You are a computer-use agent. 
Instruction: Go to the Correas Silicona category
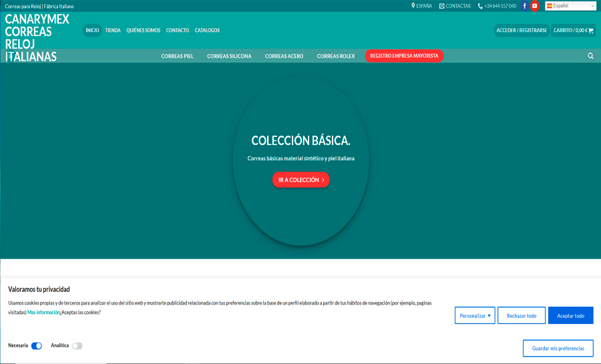click(x=229, y=56)
